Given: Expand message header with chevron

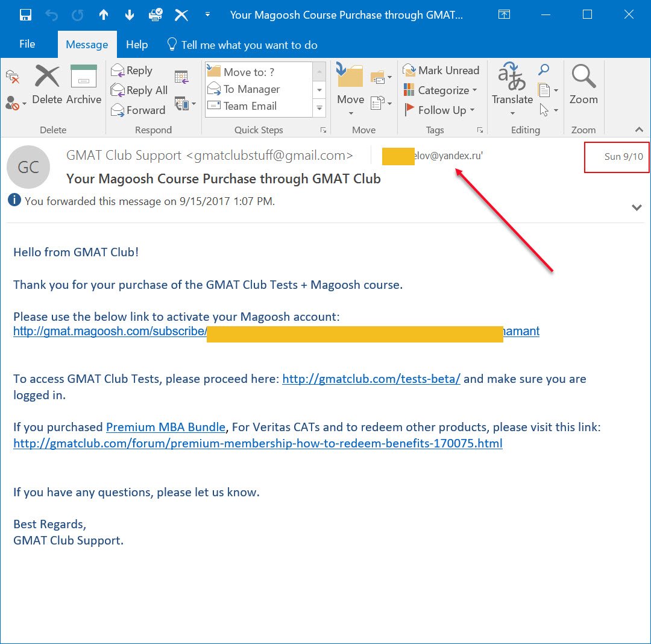Looking at the screenshot, I should coord(637,207).
